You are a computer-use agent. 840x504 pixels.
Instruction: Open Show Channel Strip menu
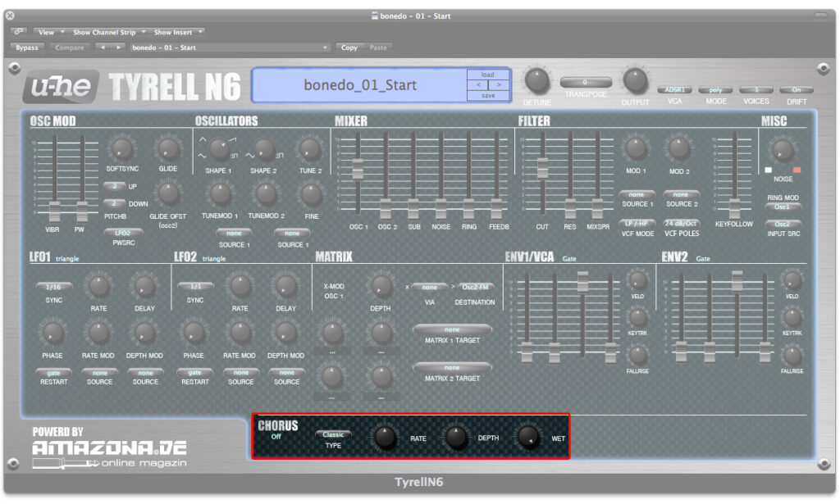click(108, 32)
